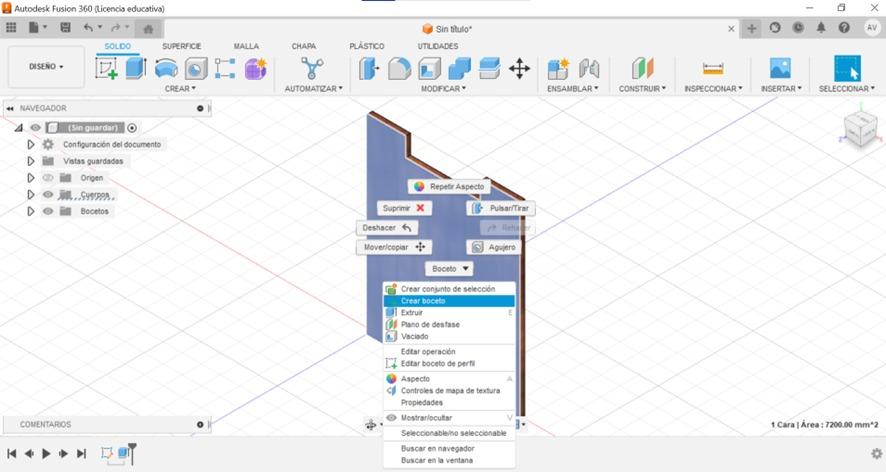886x472 pixels.
Task: Activate the root component radio button
Action: [132, 128]
